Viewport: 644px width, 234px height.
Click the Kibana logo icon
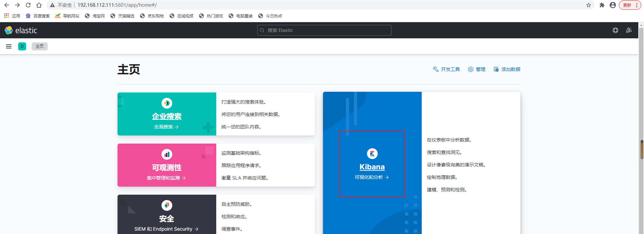click(372, 154)
